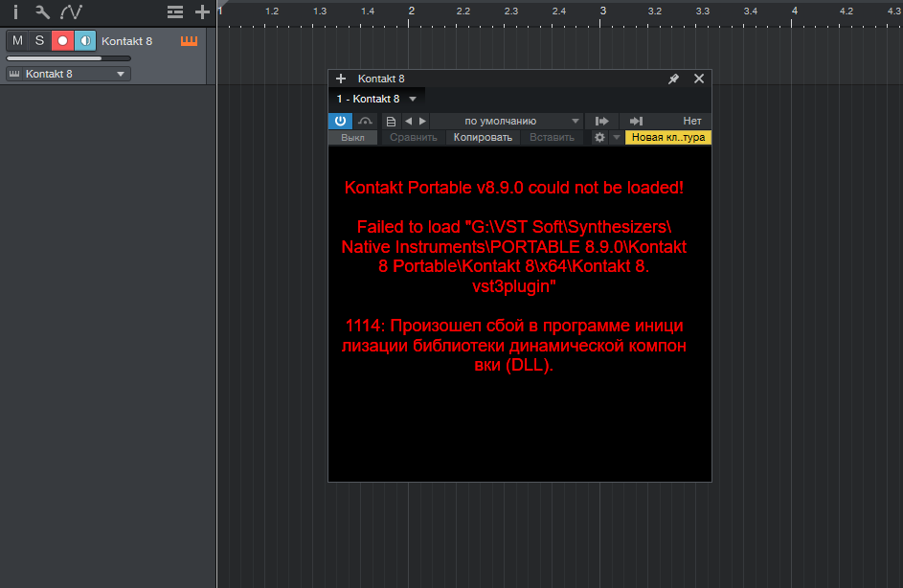Toggle record arm on Kontakt 8 track
The image size is (903, 588).
[62, 40]
